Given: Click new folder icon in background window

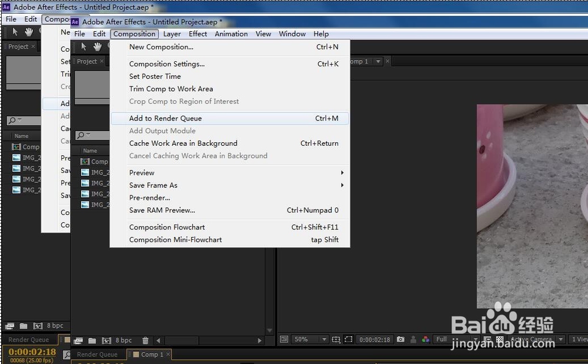Looking at the screenshot, I should (24, 326).
